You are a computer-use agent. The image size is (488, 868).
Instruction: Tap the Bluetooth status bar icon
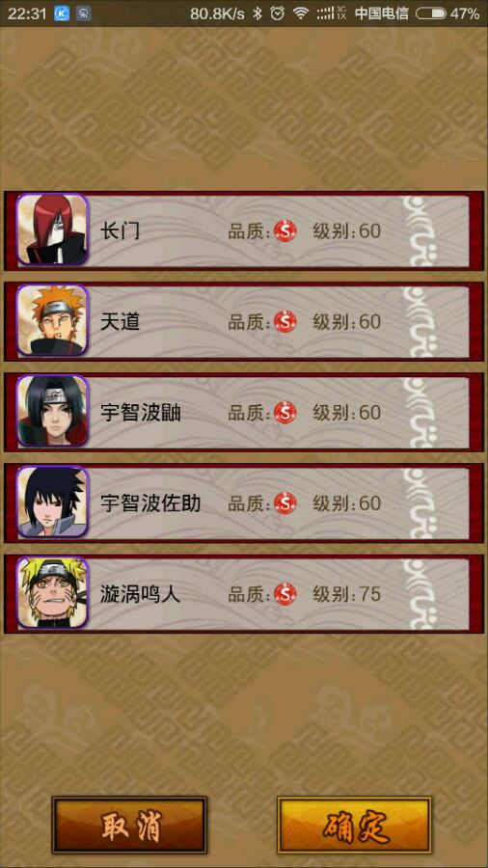258,14
